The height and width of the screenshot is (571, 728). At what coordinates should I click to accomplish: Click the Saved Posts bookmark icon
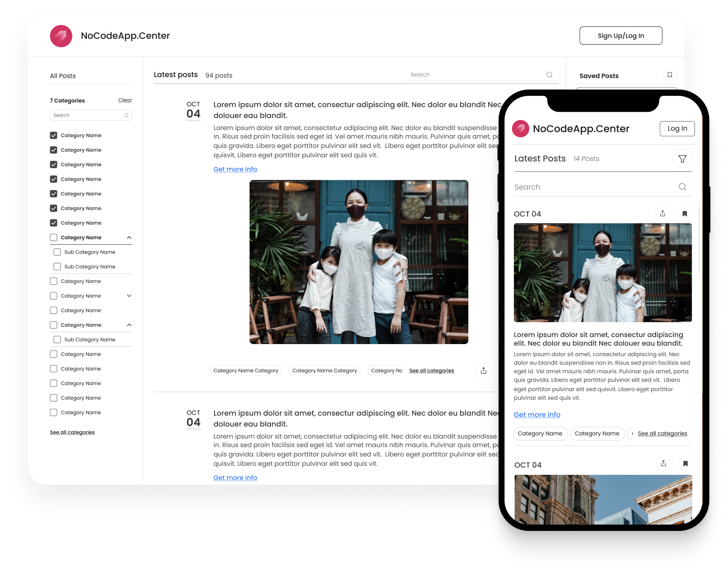point(669,75)
